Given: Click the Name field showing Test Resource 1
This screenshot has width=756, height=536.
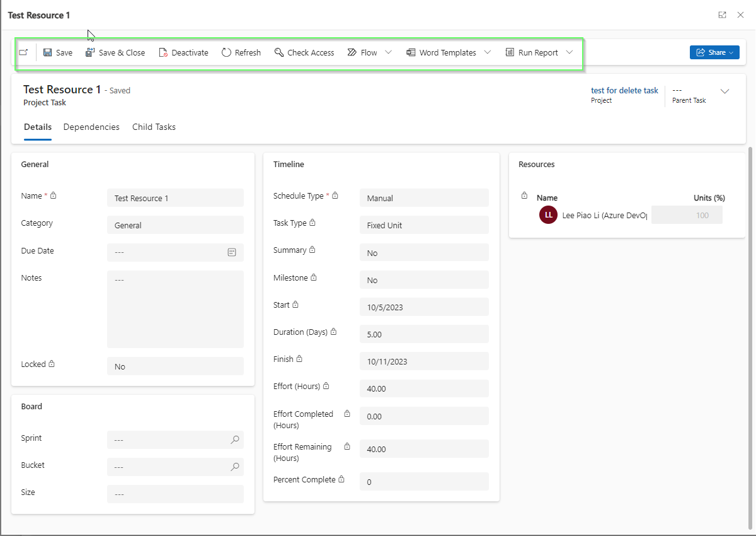Looking at the screenshot, I should [175, 198].
